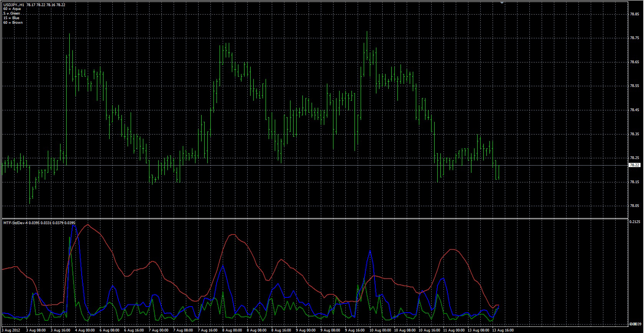The width and height of the screenshot is (644, 333).
Task: Click the '8 Aug 00:00' time axis label
Action: pyautogui.click(x=232, y=330)
